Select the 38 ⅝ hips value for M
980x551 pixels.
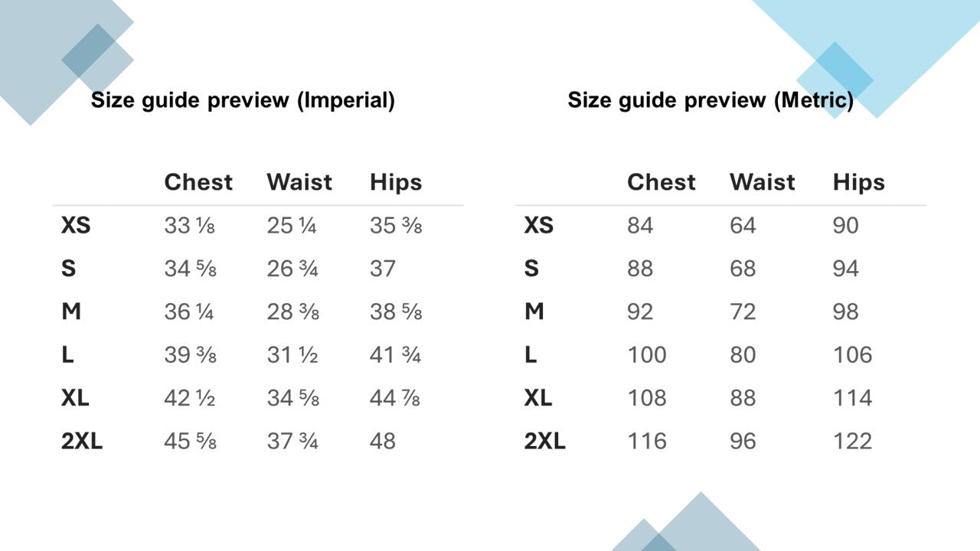[x=396, y=312]
